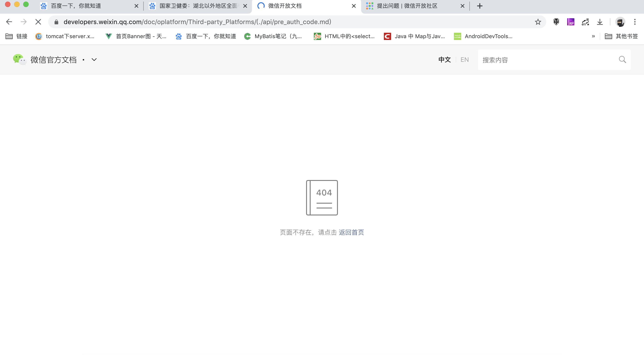Viewport: 644px width, 355px height.
Task: Bookmark this page with the star icon
Action: [x=538, y=22]
